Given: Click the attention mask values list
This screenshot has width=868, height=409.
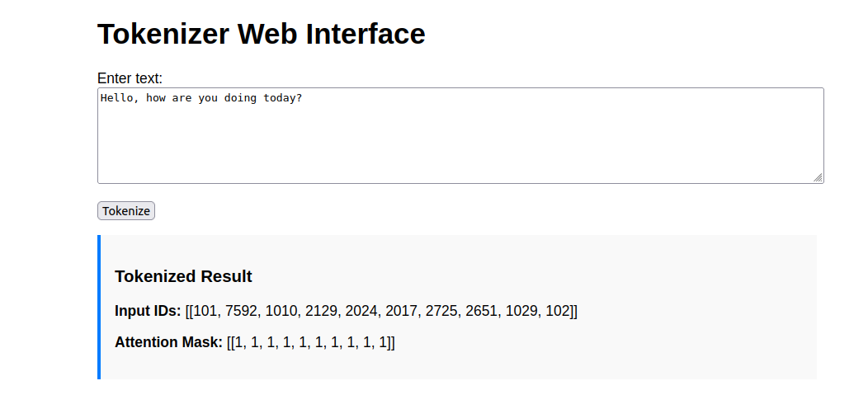Looking at the screenshot, I should click(x=311, y=342).
